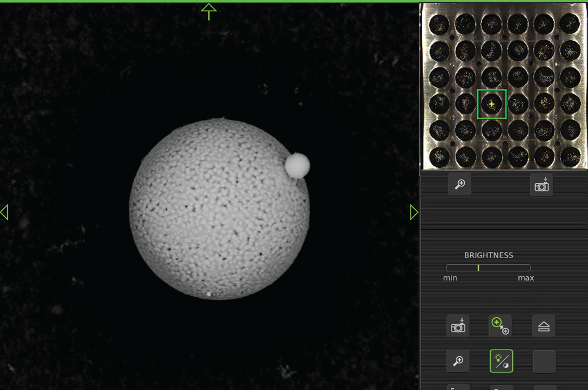Click the small smooth particle attached to sphere
The width and height of the screenshot is (588, 390).
point(297,166)
